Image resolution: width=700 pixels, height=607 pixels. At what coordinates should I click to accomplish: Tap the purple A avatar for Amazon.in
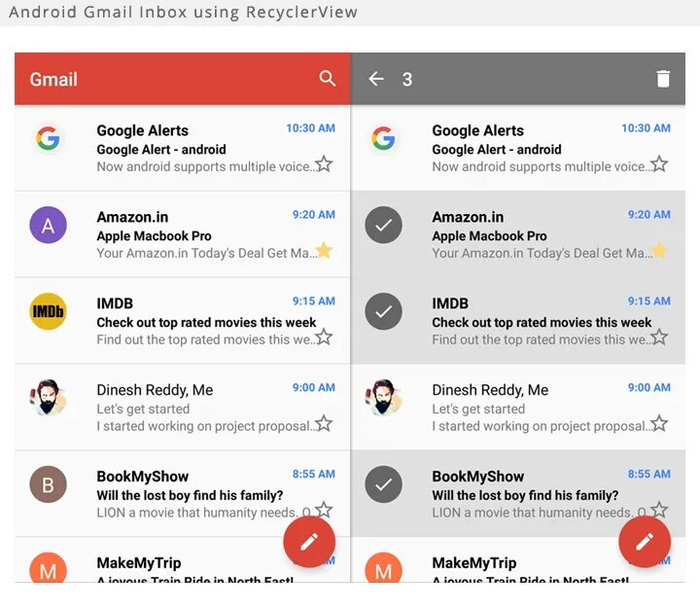coord(48,225)
